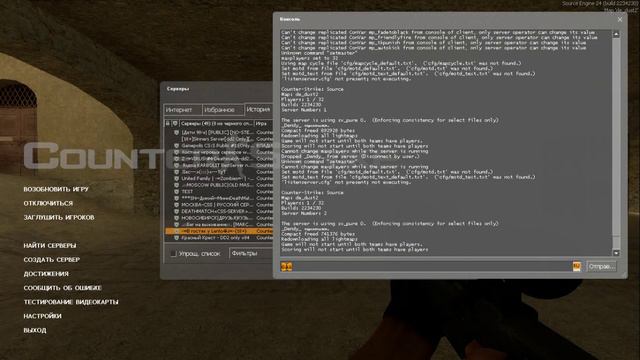
Task: Click console line 'Server Number: 2'
Action: [304, 213]
